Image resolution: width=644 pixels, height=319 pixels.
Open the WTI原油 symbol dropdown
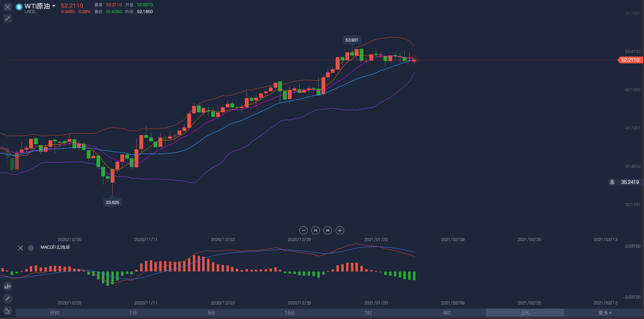coord(54,6)
